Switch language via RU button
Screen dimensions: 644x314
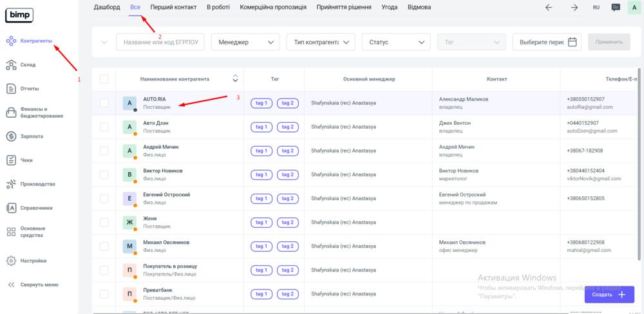coord(596,8)
